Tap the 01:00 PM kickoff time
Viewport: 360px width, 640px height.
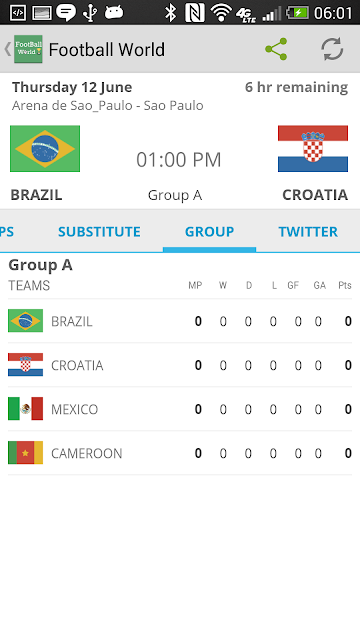tap(179, 160)
